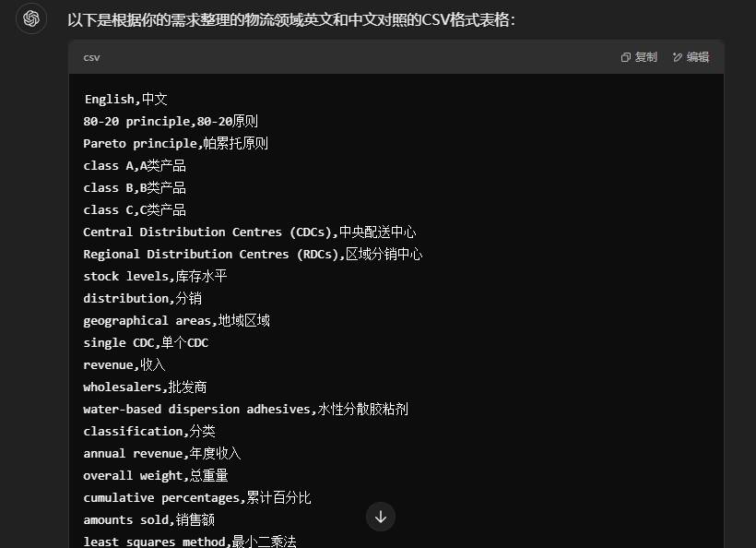Click the line 'geographical areas,地域区域'
Screen dimensions: 756x548
pos(176,321)
